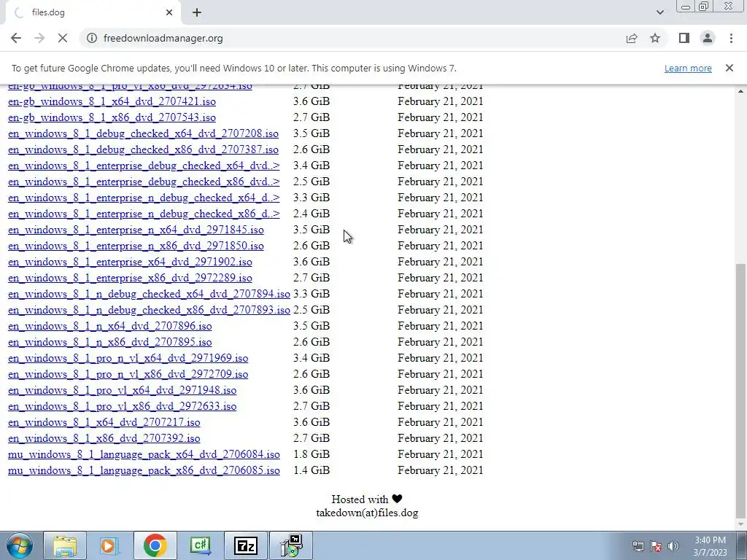Open the installer program in taskbar

[291, 545]
